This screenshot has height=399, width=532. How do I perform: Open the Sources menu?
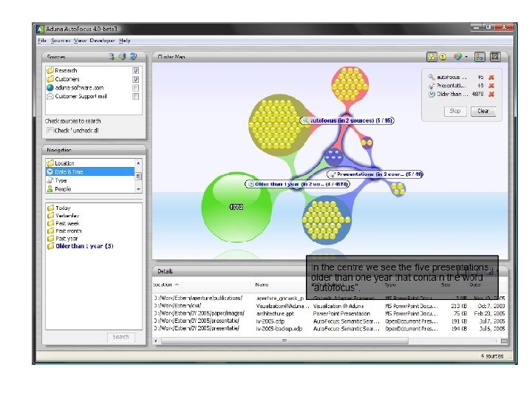point(61,41)
